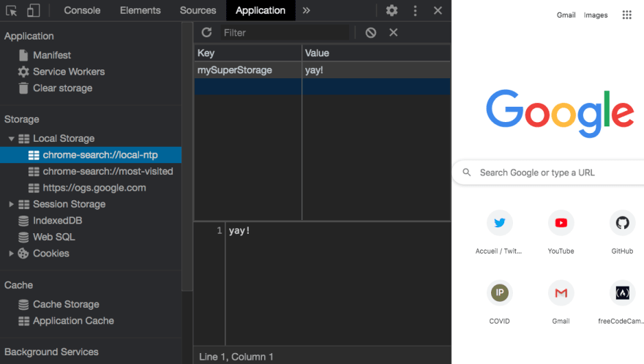Viewport: 644px width, 364px height.
Task: Open the Google apps grid icon
Action: (x=626, y=15)
